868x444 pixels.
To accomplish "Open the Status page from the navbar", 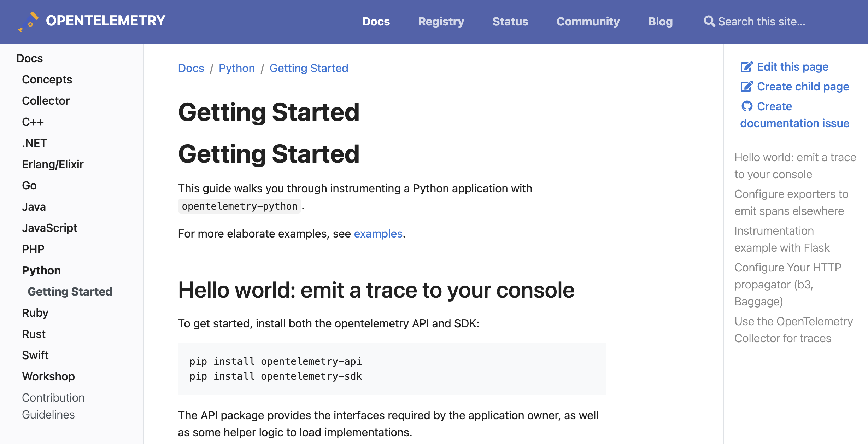I will coord(510,21).
